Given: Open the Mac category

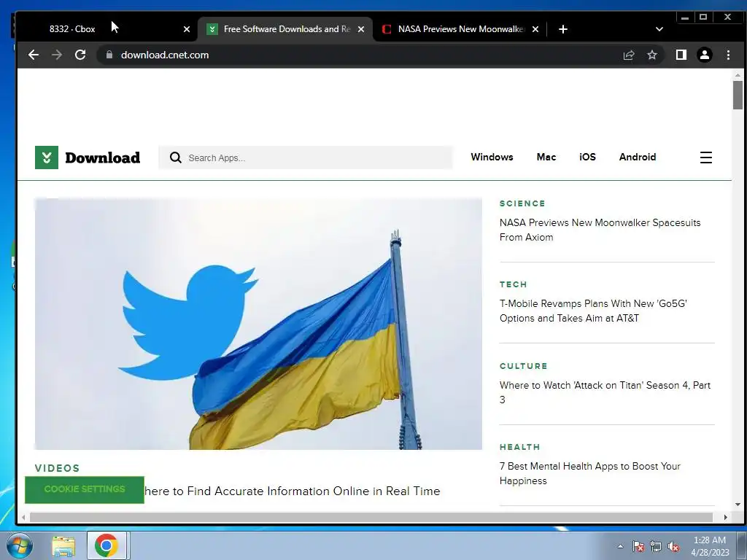Looking at the screenshot, I should click(546, 157).
